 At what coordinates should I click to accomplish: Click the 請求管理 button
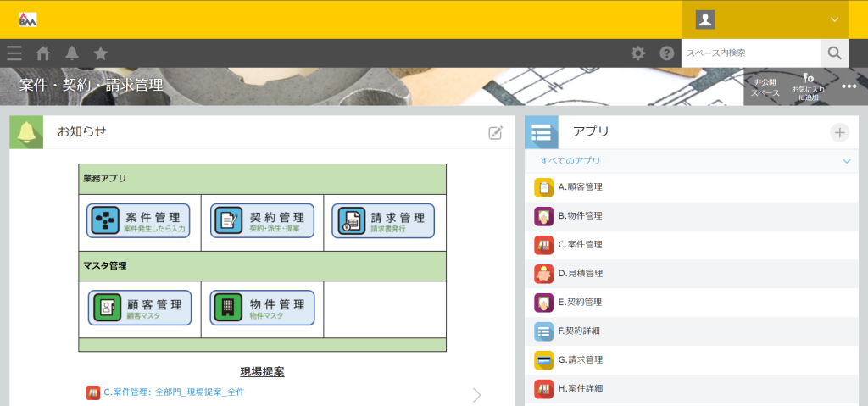click(x=383, y=221)
